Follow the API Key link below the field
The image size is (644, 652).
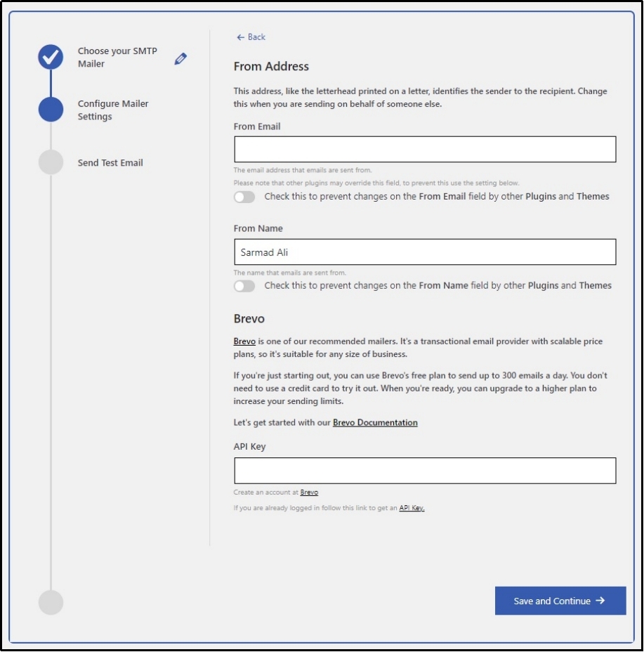(412, 508)
